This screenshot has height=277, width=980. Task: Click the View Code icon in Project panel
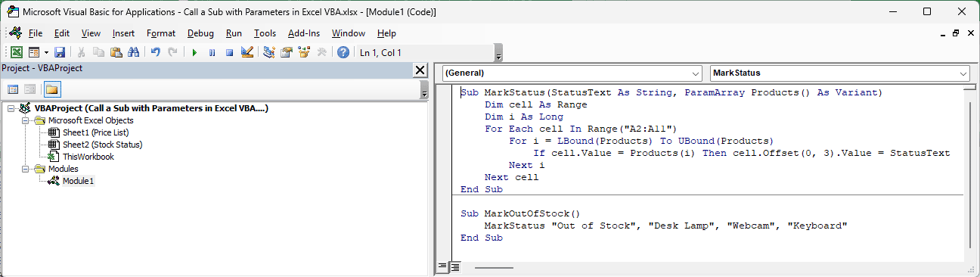14,89
